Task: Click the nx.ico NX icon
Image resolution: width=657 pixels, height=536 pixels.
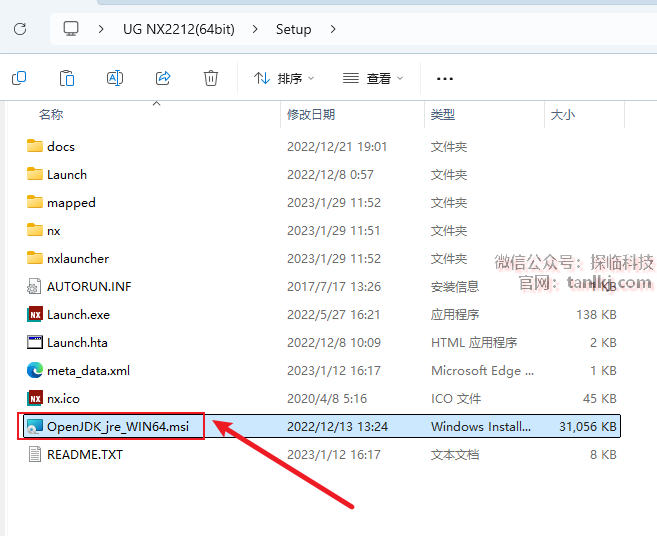Action: [x=35, y=399]
